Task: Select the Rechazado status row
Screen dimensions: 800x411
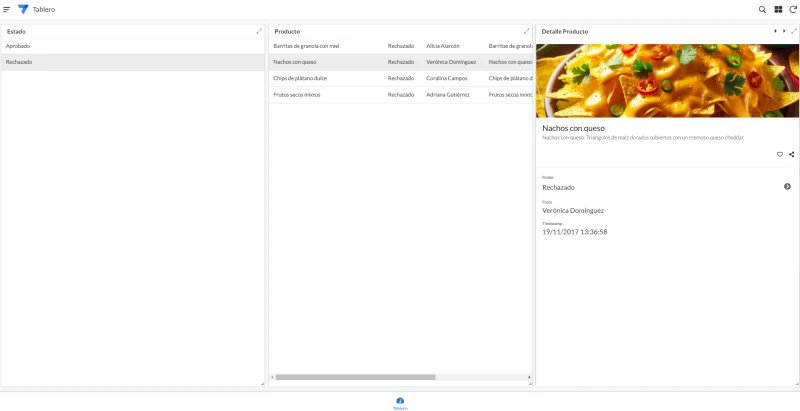Action: (133, 62)
